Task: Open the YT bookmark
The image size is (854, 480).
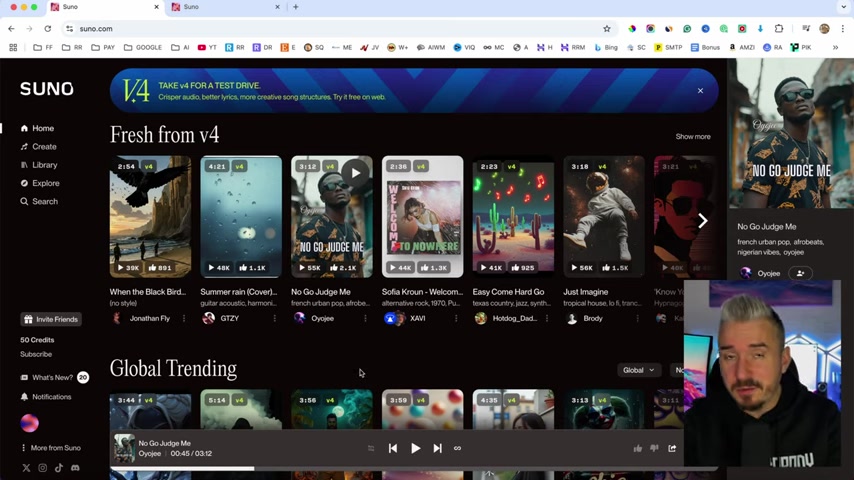Action: (207, 47)
